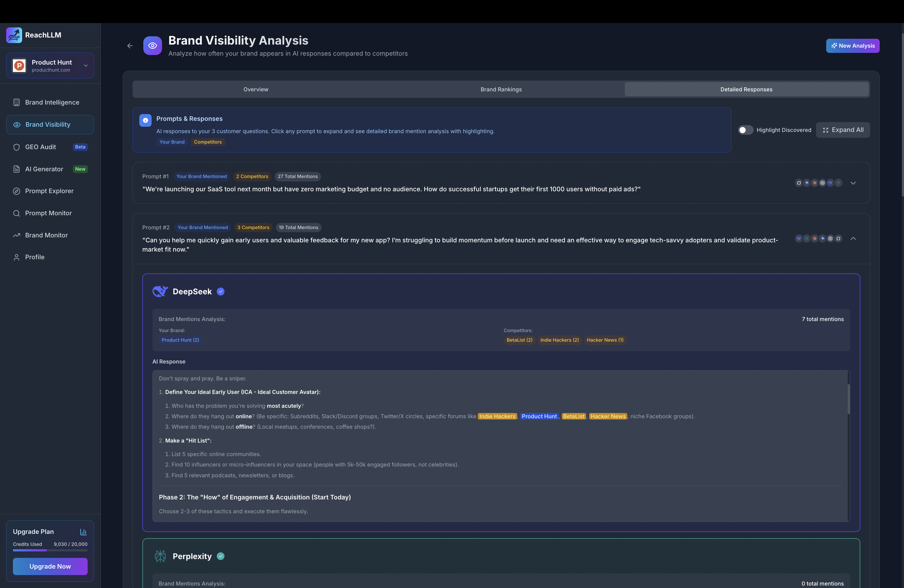
Task: Open the Product Hunt brand selector dropdown
Action: pyautogui.click(x=50, y=65)
